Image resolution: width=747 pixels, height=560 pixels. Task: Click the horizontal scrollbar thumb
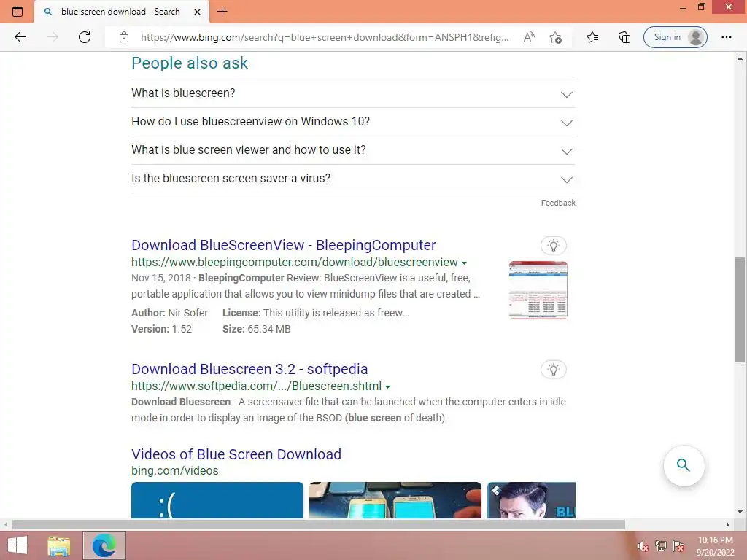pyautogui.click(x=318, y=524)
